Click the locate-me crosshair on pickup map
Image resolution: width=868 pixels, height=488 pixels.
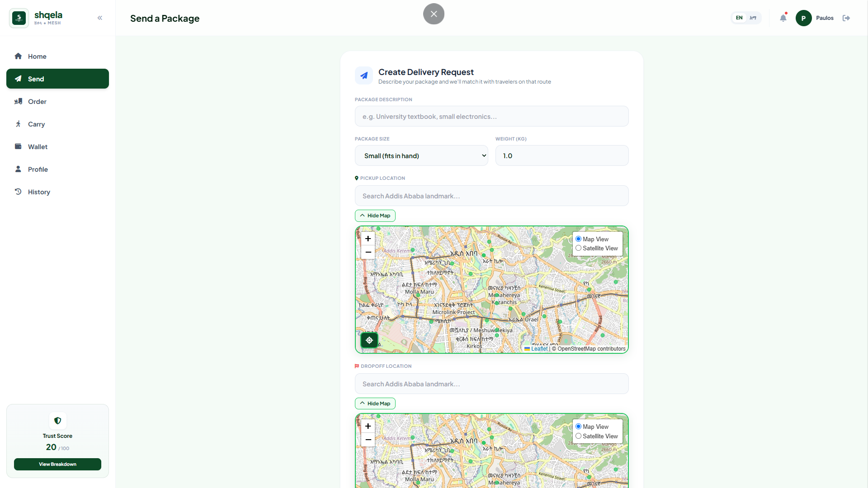pyautogui.click(x=369, y=340)
